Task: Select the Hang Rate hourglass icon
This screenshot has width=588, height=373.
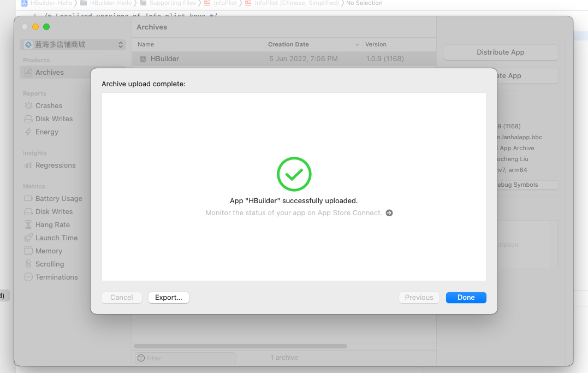Action: tap(28, 225)
